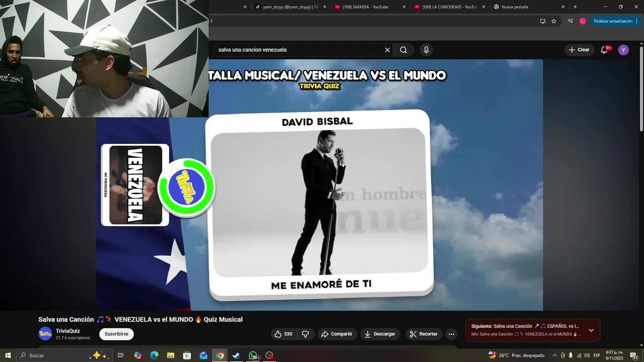Click the Windows Buscar search box

pyautogui.click(x=64, y=355)
